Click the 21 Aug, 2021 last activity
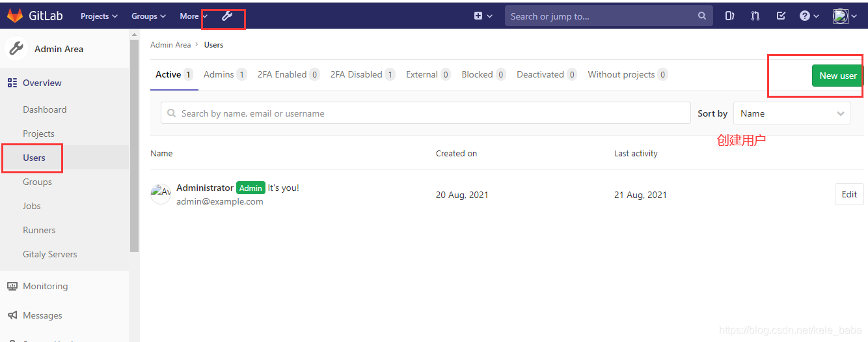868x342 pixels. [x=640, y=195]
